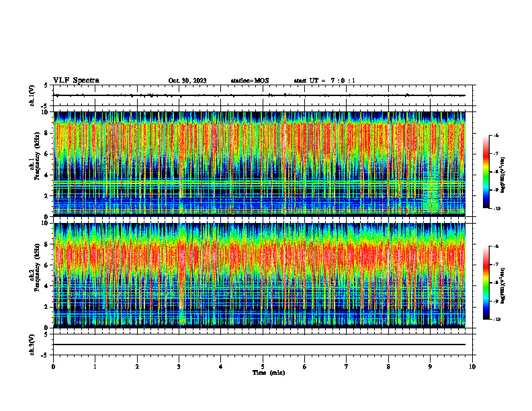Click the 'VLF Spectra' title text
532x411 pixels.
click(x=76, y=81)
